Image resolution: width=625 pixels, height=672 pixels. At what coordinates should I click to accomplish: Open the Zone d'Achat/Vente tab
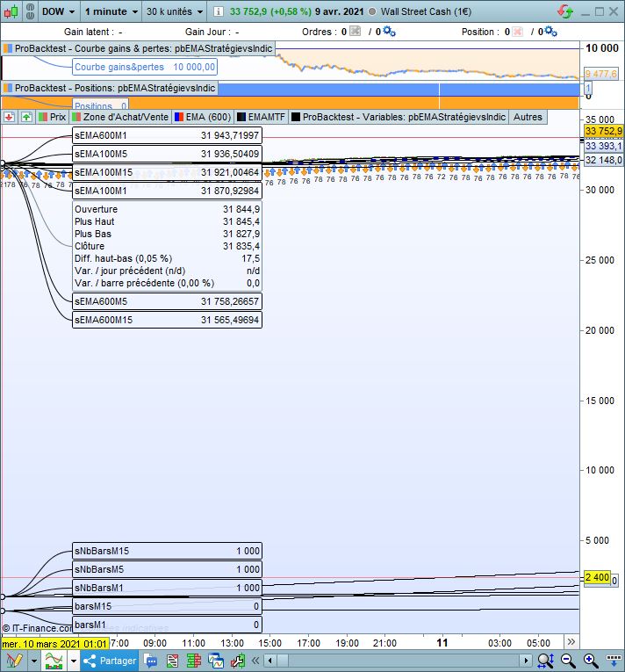tap(120, 117)
